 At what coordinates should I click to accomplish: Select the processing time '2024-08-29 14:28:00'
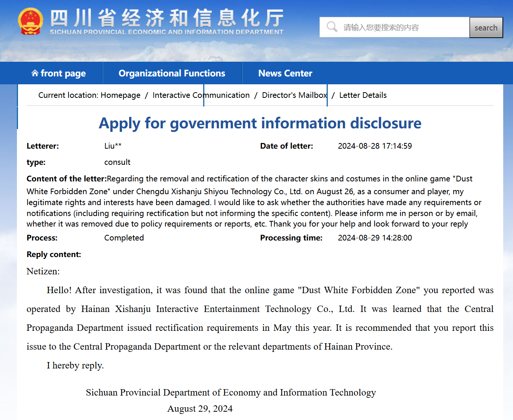tap(375, 238)
